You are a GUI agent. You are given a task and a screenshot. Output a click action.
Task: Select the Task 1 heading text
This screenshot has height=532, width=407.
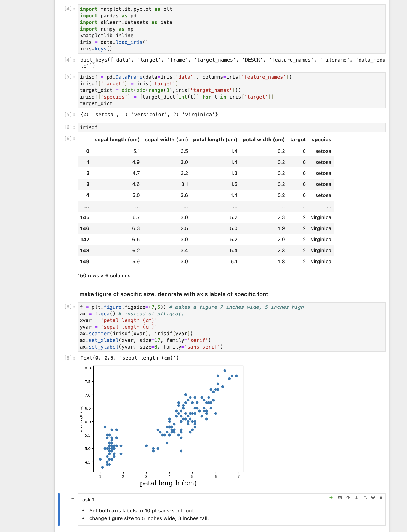point(87,500)
